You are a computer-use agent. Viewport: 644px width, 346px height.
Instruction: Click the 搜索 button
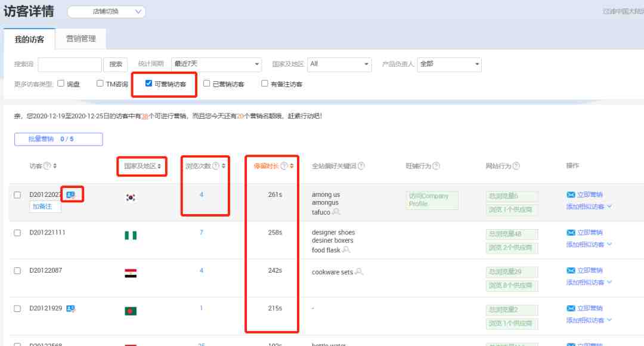click(116, 64)
